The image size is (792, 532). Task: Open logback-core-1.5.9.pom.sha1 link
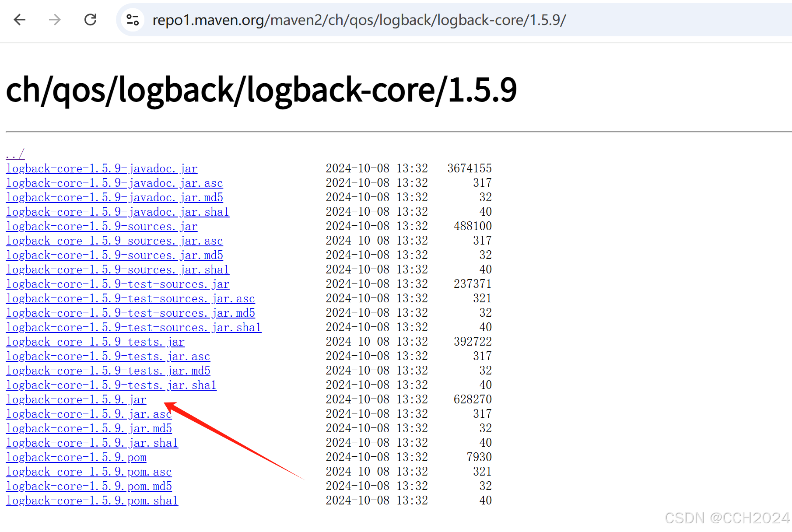(92, 500)
